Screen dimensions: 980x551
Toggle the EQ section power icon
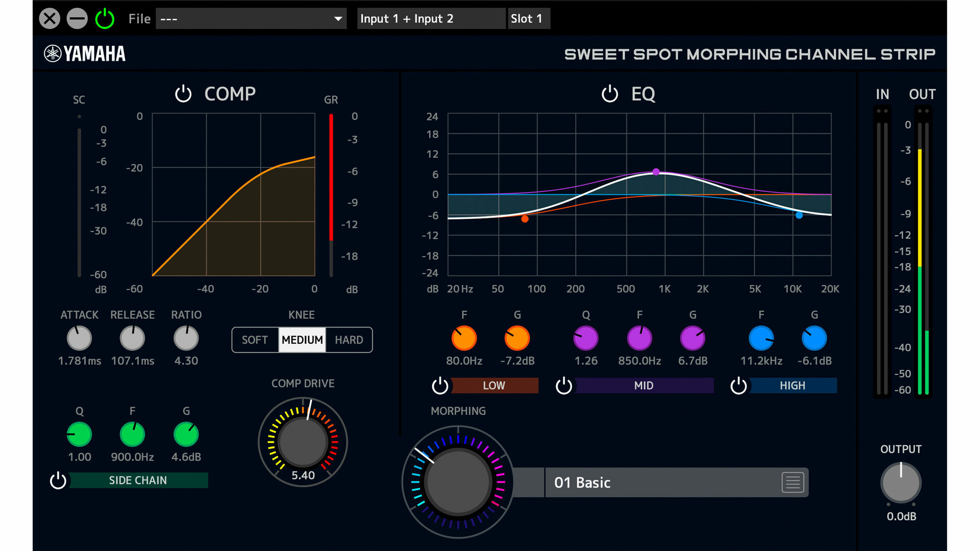click(610, 94)
